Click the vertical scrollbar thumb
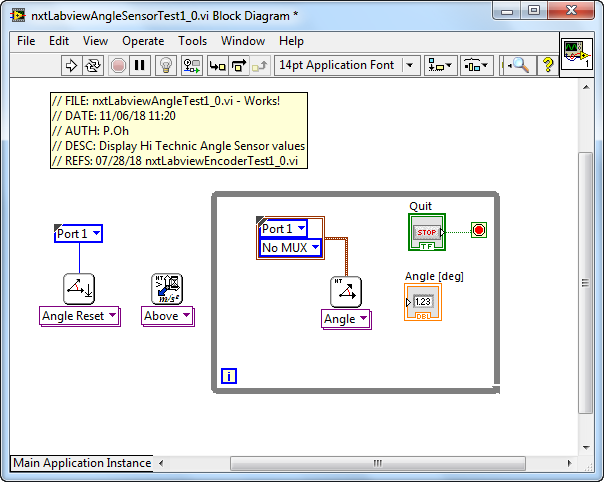 coord(586,283)
